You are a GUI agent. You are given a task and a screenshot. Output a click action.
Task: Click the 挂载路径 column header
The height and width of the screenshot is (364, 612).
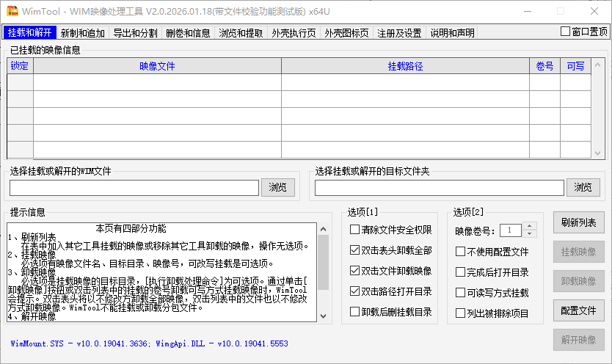[x=405, y=66]
